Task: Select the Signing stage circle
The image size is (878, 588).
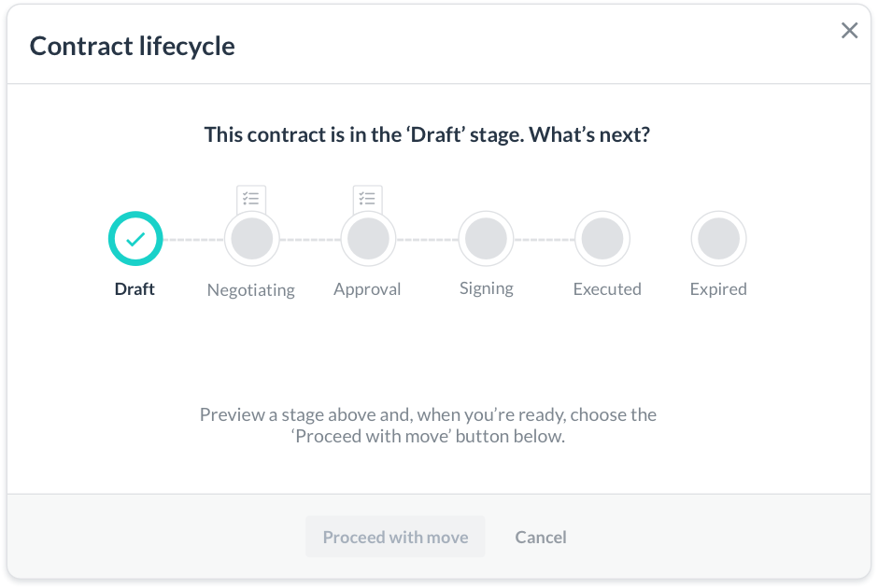Action: coord(486,238)
